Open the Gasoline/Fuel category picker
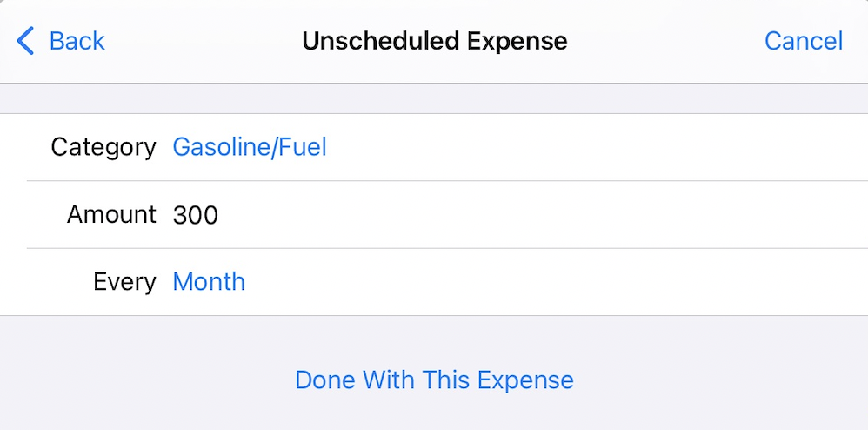The height and width of the screenshot is (430, 868). pos(250,147)
